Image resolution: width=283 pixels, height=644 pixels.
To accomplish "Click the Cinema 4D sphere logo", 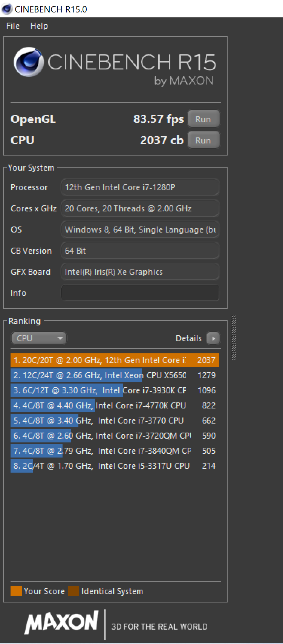I will tap(28, 62).
